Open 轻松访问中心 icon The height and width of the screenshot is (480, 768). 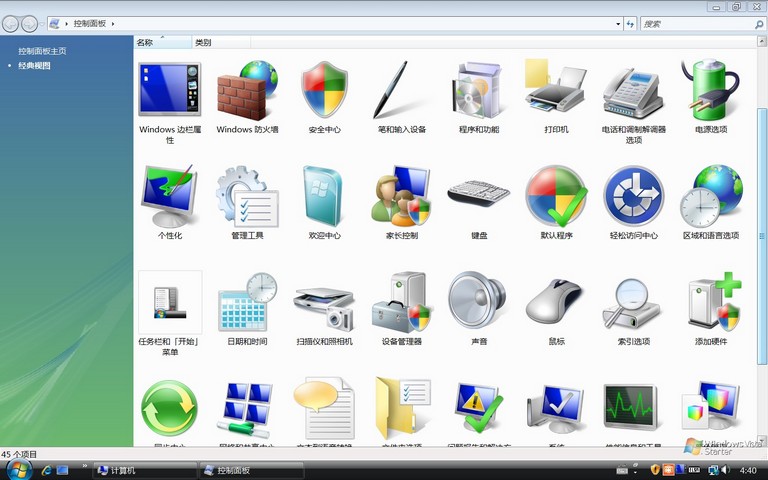(633, 196)
